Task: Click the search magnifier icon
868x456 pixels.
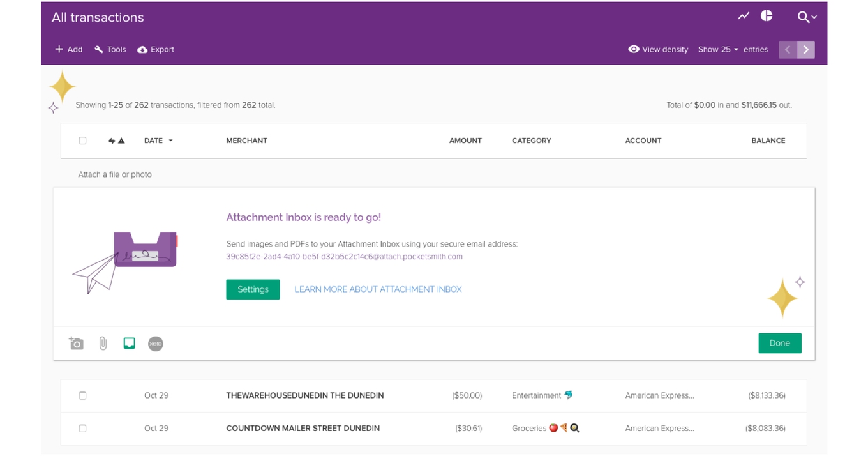Action: 804,17
